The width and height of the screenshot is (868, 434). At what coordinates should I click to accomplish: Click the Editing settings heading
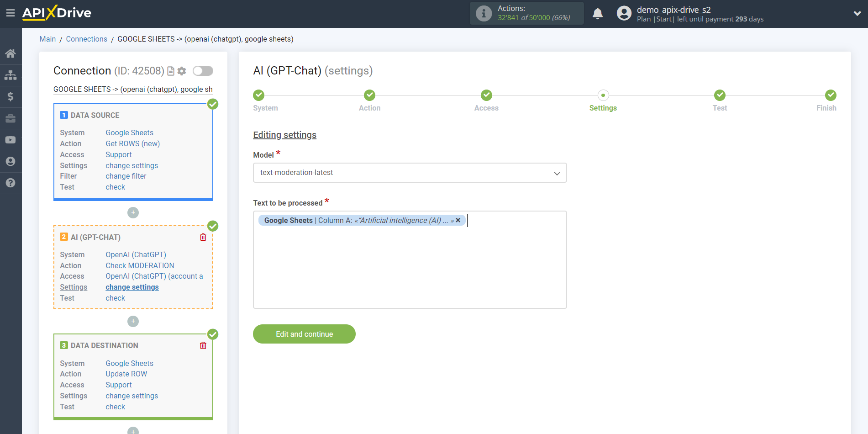point(284,135)
